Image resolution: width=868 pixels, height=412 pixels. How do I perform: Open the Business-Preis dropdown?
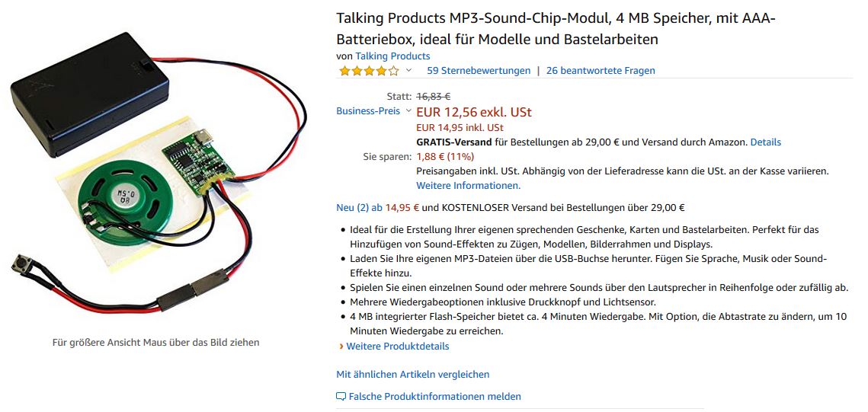click(408, 111)
